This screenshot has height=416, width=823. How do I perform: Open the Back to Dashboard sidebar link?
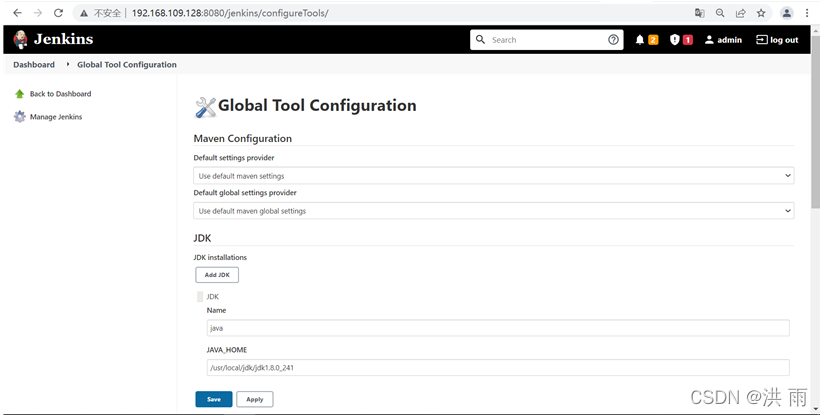pos(60,94)
